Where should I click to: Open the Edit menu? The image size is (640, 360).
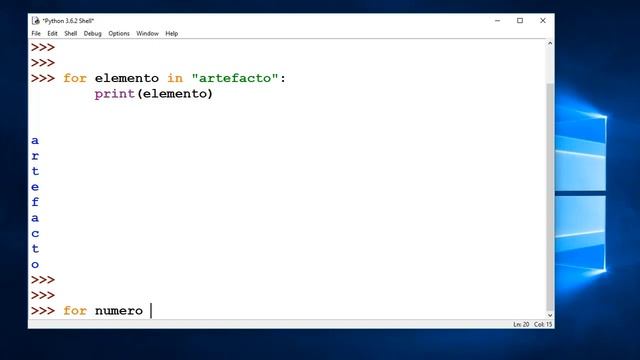(x=52, y=33)
